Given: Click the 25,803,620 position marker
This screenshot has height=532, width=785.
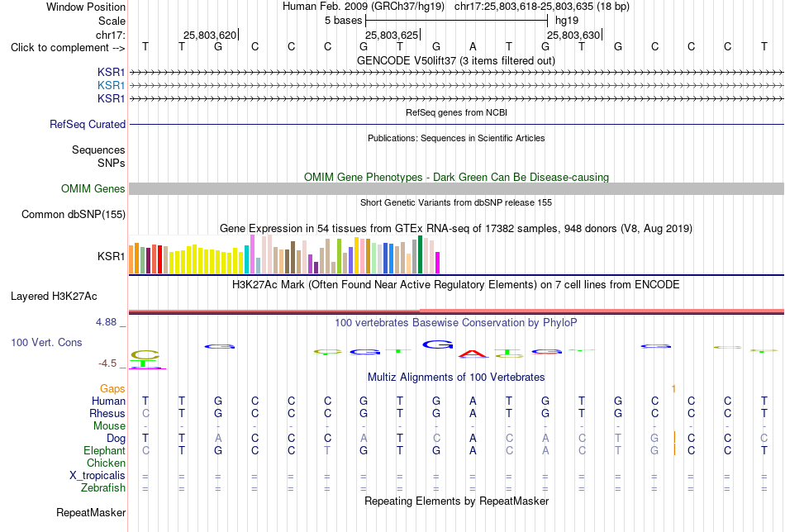Looking at the screenshot, I should pos(210,35).
